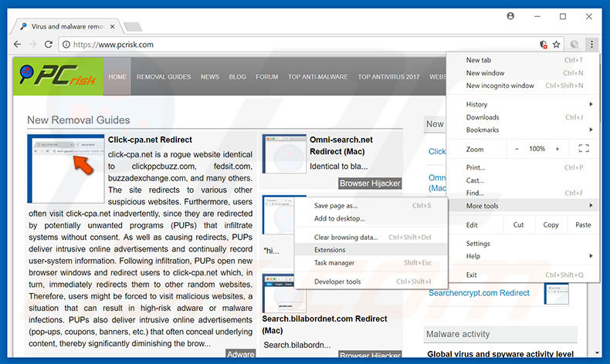
Task: Click the page scrollbar down arrow
Action: pos(597,352)
